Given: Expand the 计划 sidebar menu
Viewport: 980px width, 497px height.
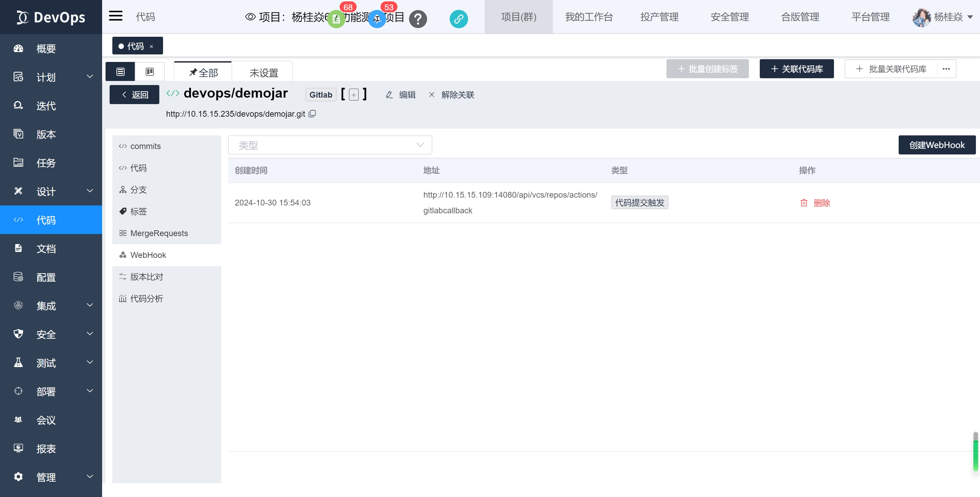Looking at the screenshot, I should (51, 77).
